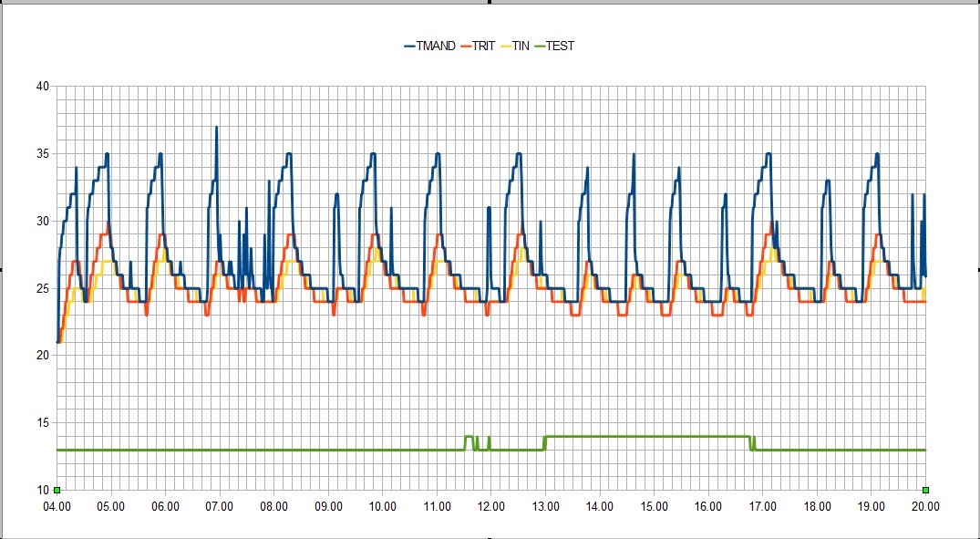Click the 40 y-axis label
The height and width of the screenshot is (539, 980).
(x=42, y=87)
